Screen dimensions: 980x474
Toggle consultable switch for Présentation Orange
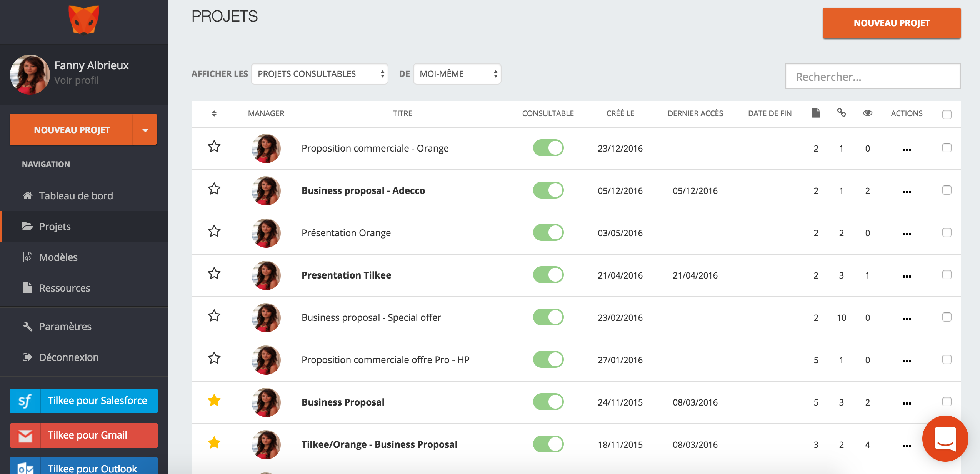coord(548,232)
